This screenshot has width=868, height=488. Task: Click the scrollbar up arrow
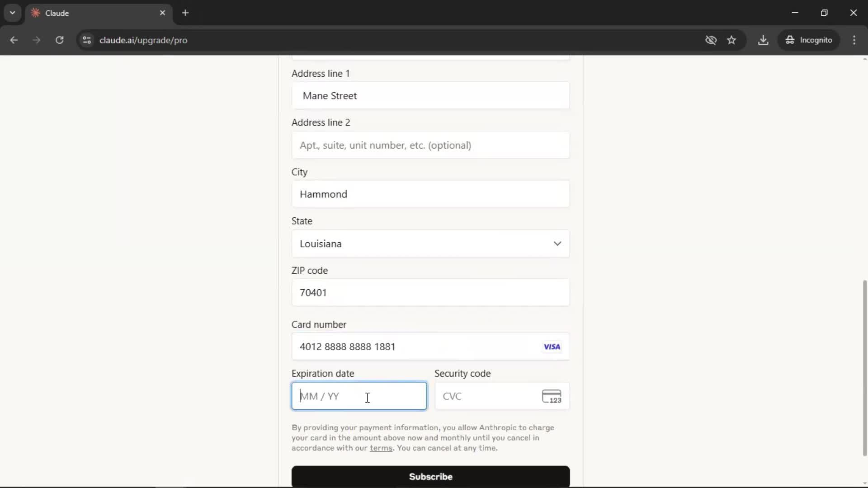[x=864, y=59]
